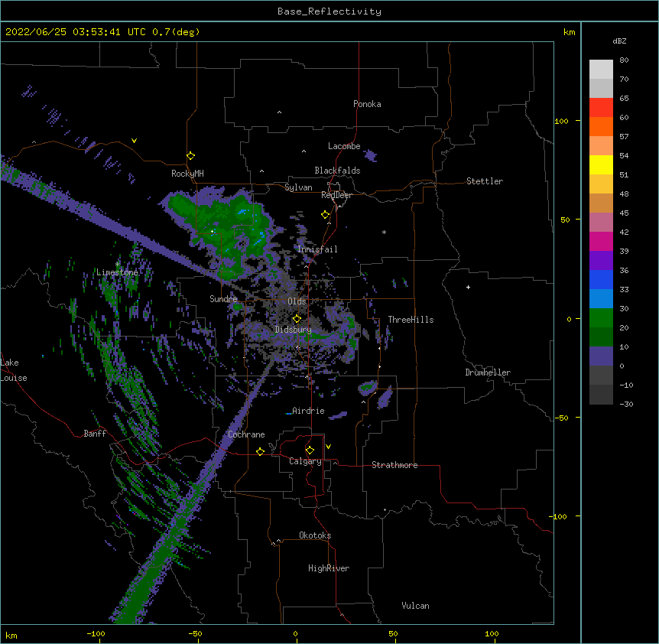The height and width of the screenshot is (644, 659).
Task: Select the yellow diamond marker south of RedDeer
Action: (326, 215)
